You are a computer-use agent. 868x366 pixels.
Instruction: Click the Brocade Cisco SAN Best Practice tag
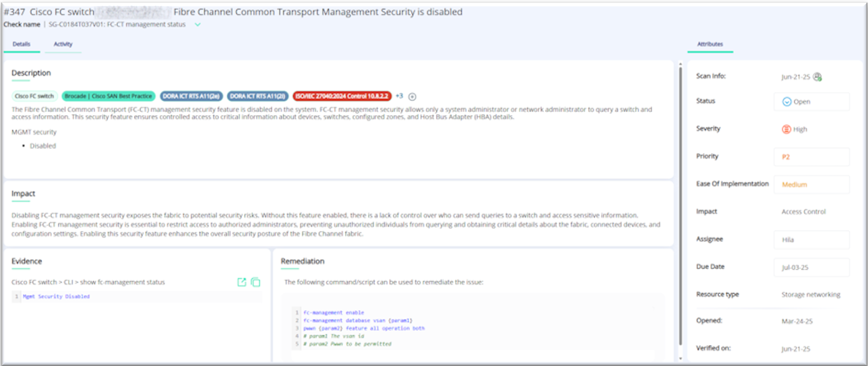coord(108,96)
